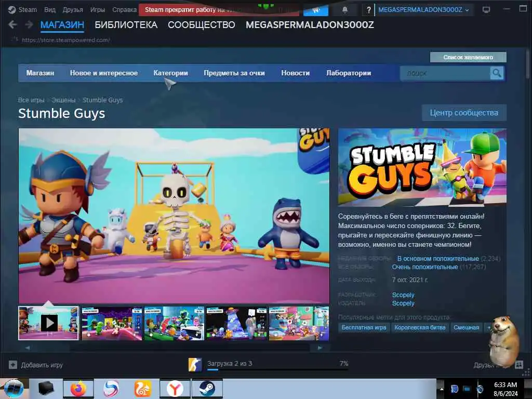Viewport: 532px width, 399px height.
Task: Open the MEGASPERMALADON3000Z profile tab
Action: coord(310,25)
